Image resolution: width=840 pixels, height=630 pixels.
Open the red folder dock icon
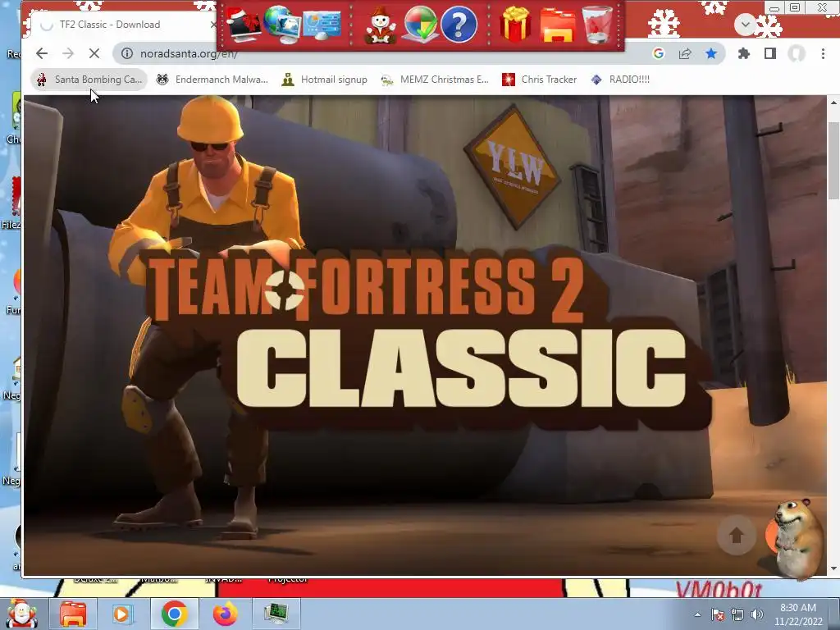click(x=558, y=25)
